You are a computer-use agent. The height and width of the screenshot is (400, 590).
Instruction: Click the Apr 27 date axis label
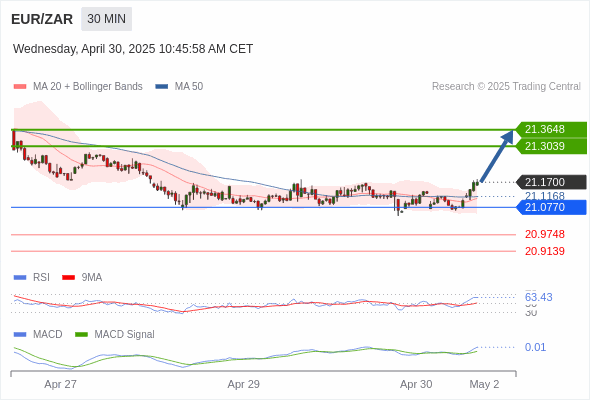click(60, 385)
